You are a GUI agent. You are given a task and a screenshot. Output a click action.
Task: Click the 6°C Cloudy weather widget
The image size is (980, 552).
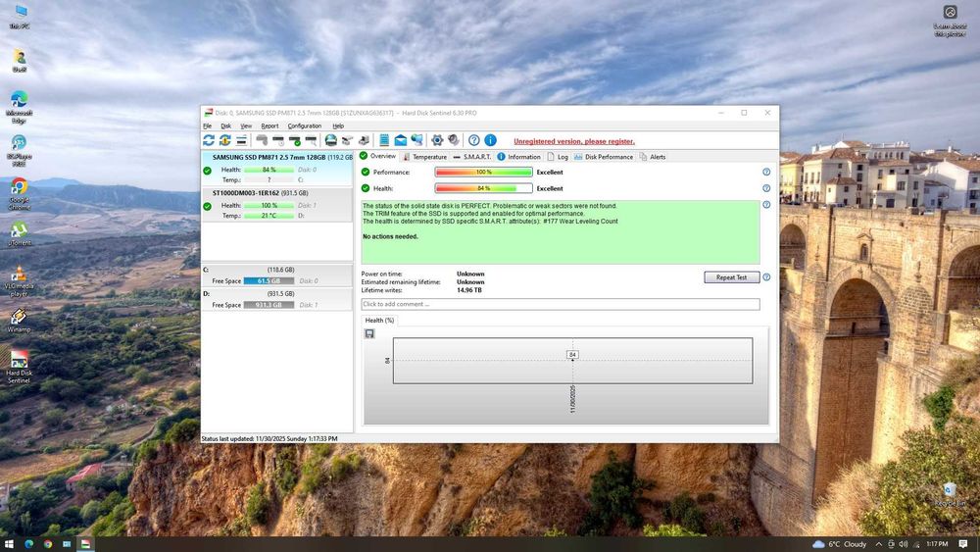click(x=840, y=544)
